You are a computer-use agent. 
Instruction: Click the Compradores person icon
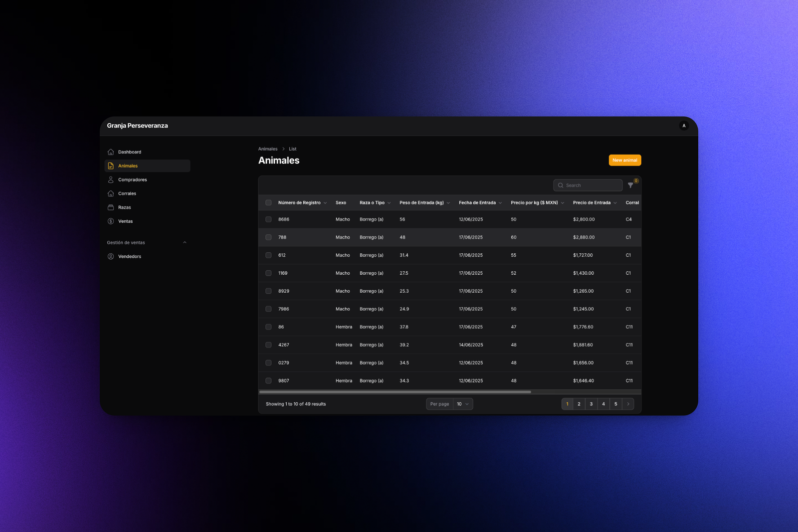[111, 179]
